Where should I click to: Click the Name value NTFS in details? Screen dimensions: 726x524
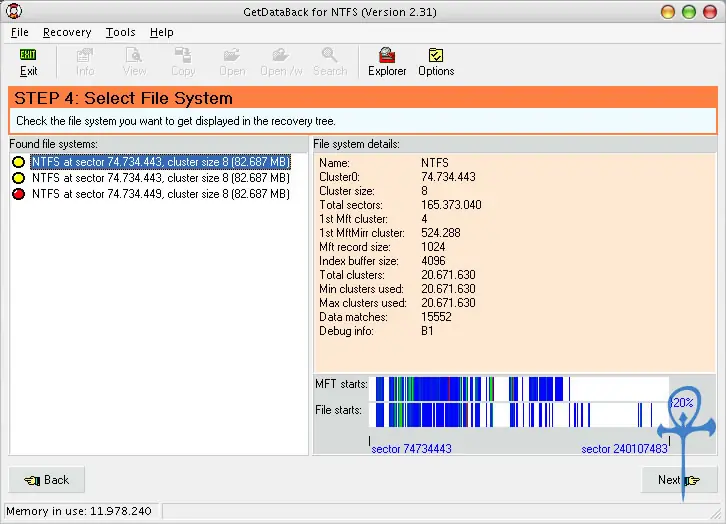coord(435,163)
